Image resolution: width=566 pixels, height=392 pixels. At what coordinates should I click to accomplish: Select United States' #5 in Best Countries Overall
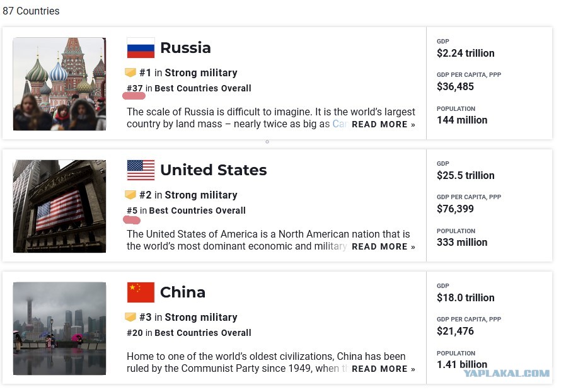[x=186, y=210]
